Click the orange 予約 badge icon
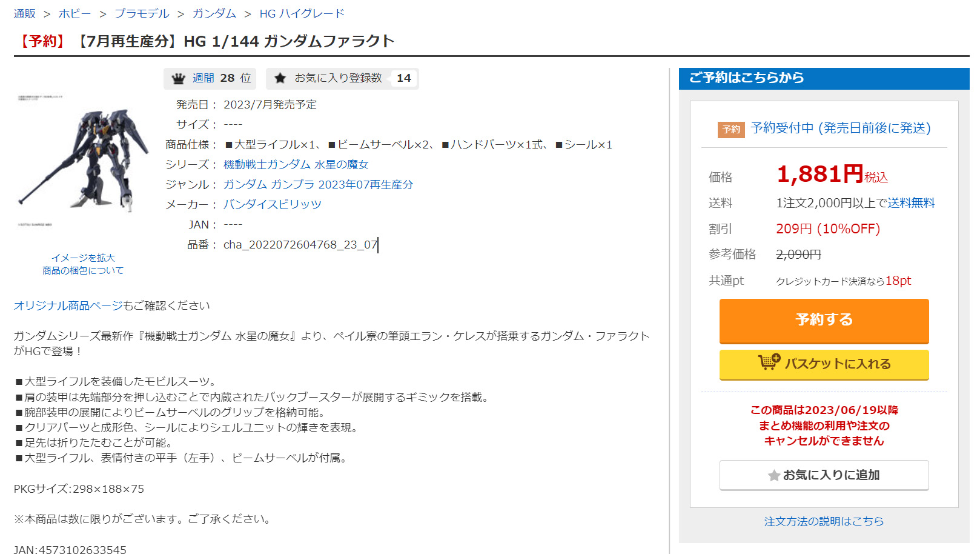The height and width of the screenshot is (554, 980). tap(731, 129)
